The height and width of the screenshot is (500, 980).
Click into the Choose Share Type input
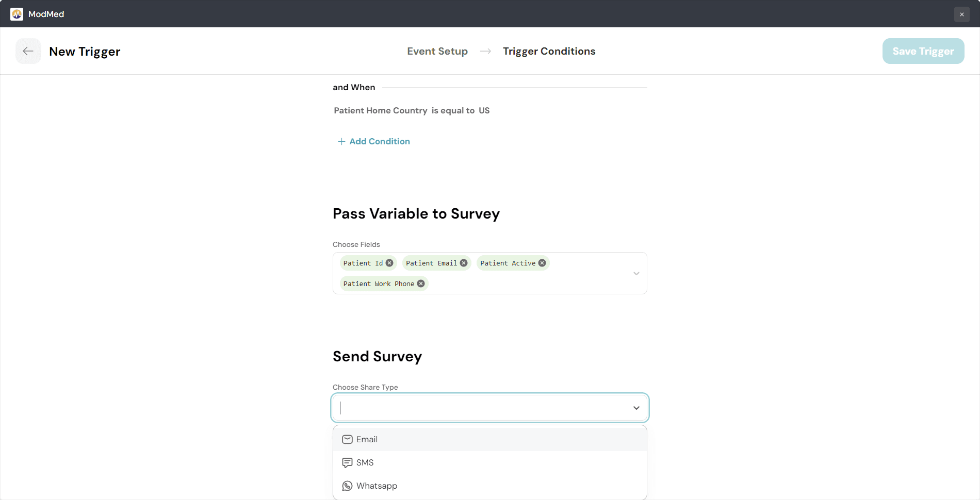tap(480, 408)
